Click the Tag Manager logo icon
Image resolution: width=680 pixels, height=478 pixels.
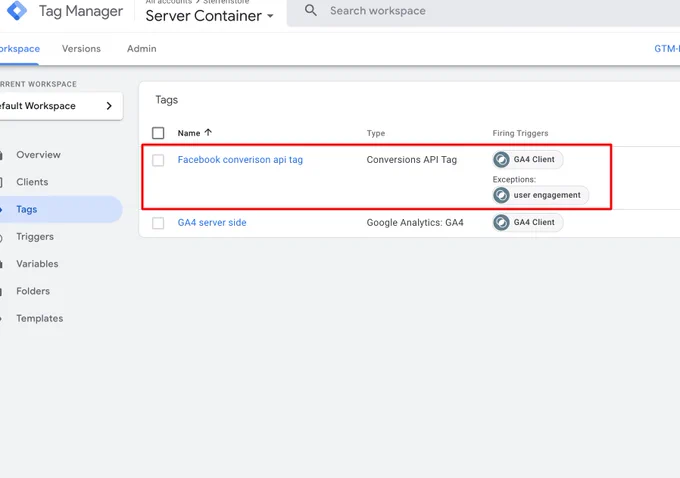[17, 10]
